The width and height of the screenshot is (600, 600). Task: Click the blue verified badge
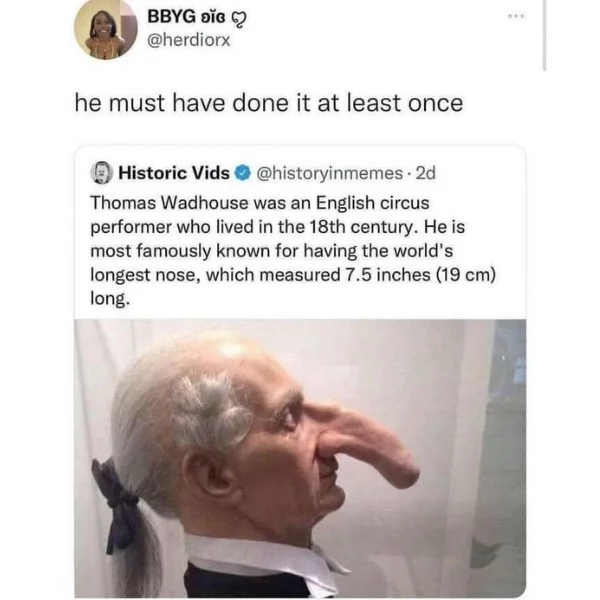coord(243,173)
